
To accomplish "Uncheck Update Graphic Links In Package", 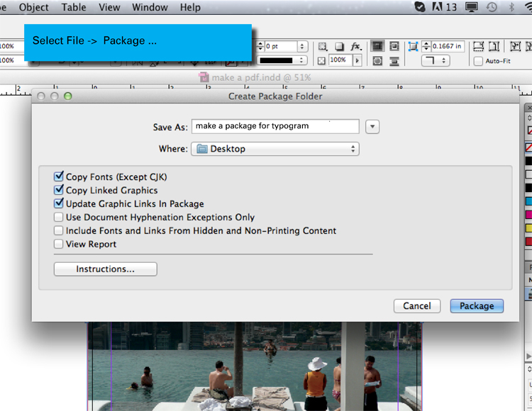I will [x=59, y=203].
